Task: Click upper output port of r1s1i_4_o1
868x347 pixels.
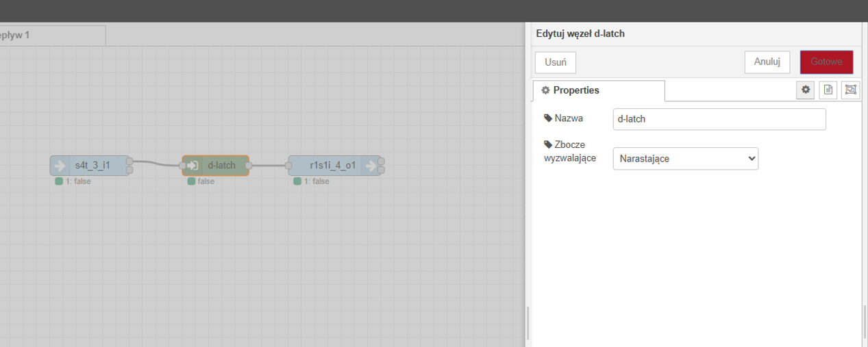Action: pyautogui.click(x=382, y=162)
